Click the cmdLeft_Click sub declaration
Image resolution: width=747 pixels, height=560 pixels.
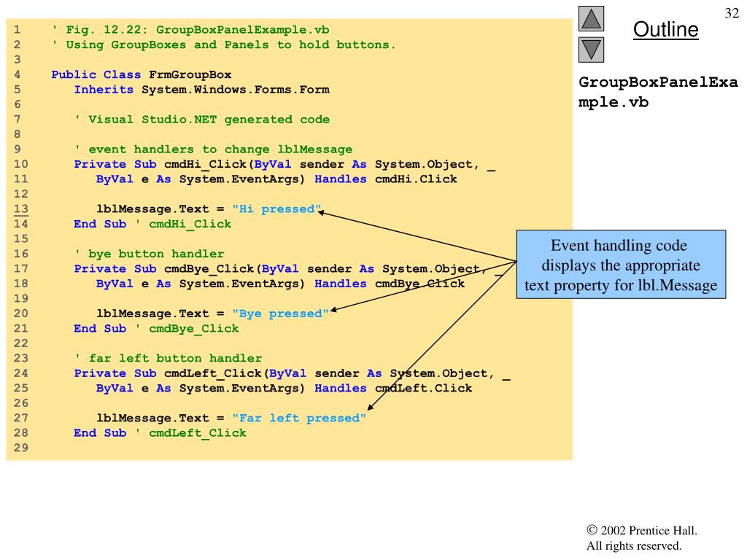292,373
